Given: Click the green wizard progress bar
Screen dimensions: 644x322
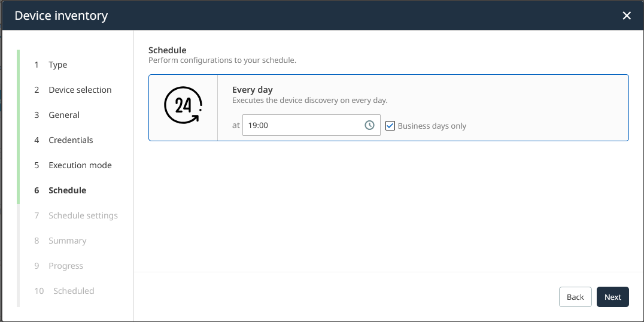Looking at the screenshot, I should click(x=18, y=127).
